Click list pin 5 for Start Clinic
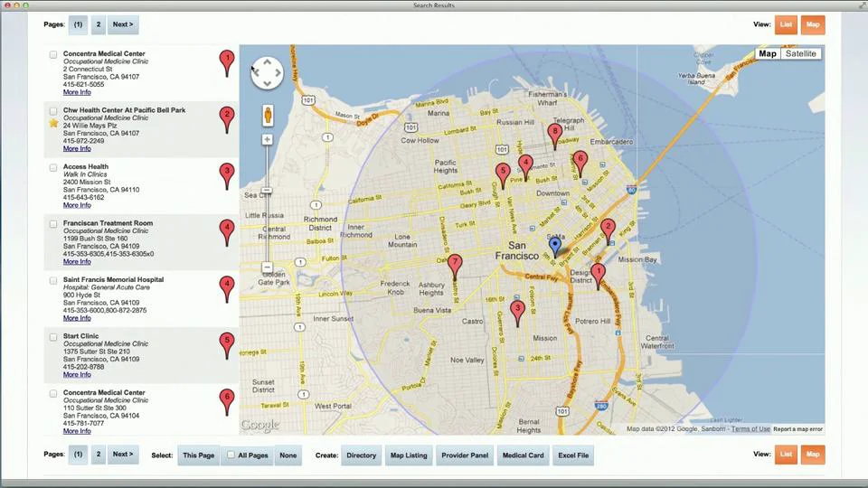 [226, 346]
